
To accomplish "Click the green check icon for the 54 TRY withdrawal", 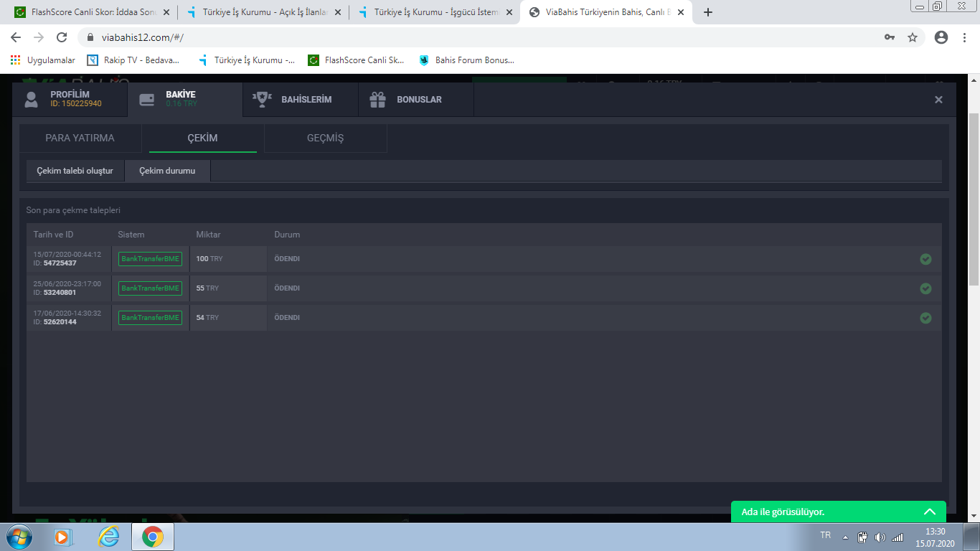I will pyautogui.click(x=925, y=318).
